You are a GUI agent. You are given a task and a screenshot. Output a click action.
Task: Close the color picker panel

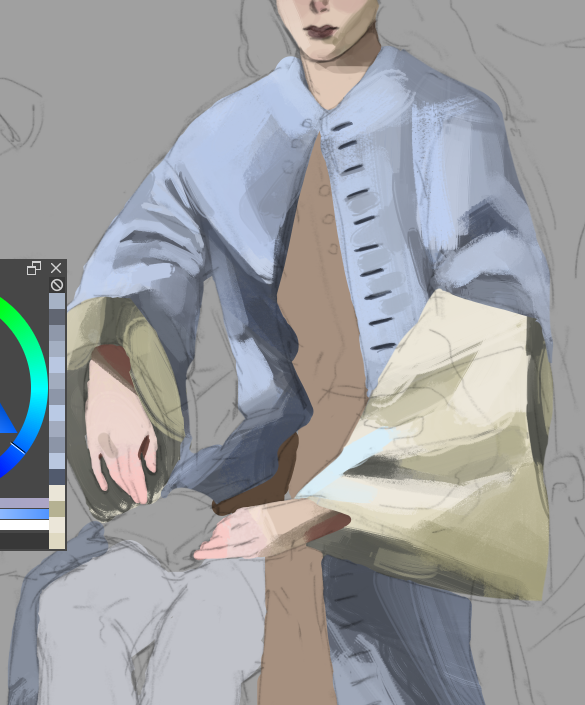[56, 268]
